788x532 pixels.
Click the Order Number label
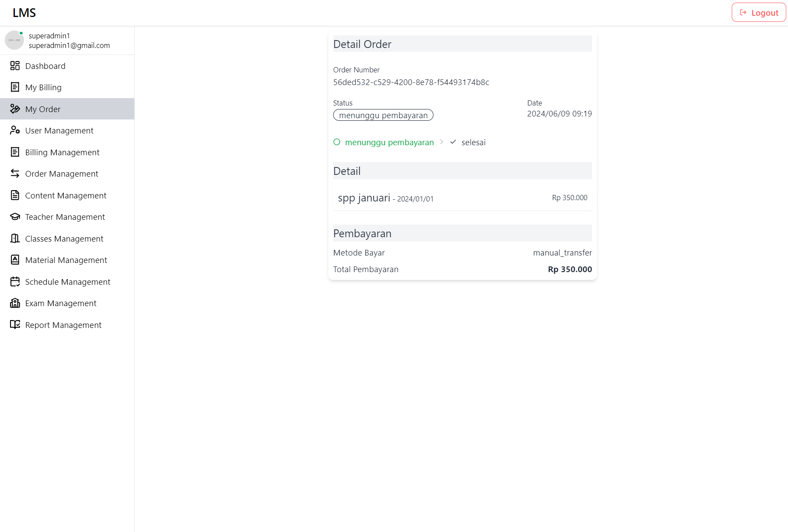pos(356,70)
